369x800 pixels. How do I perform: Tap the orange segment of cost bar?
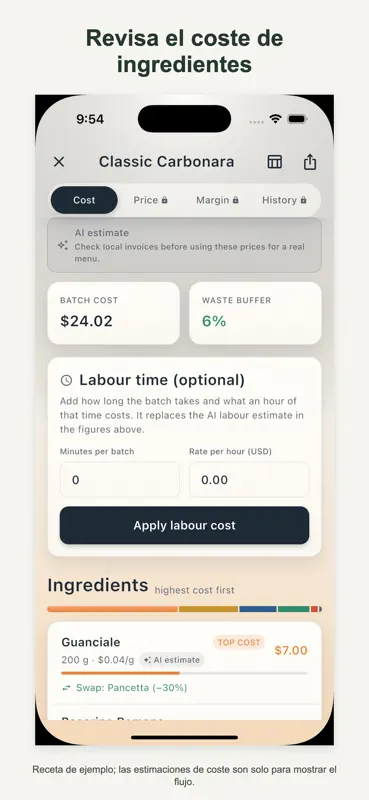point(112,609)
